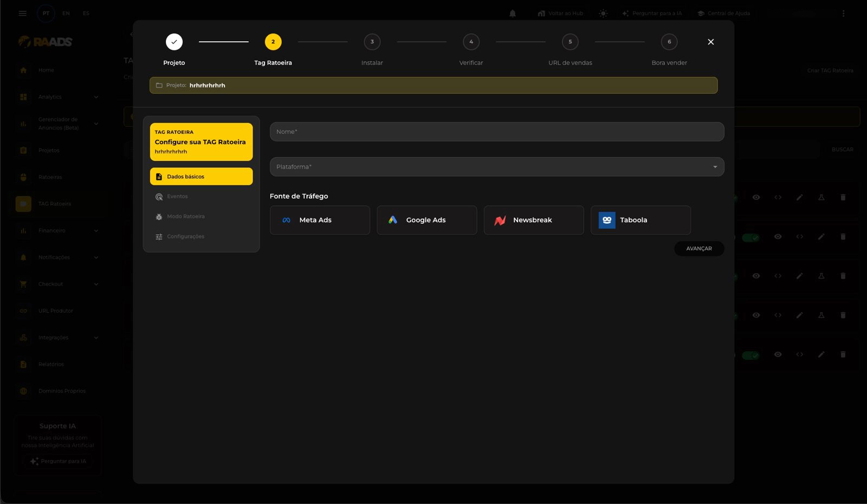Switch language to EN
The width and height of the screenshot is (867, 504).
(x=66, y=13)
